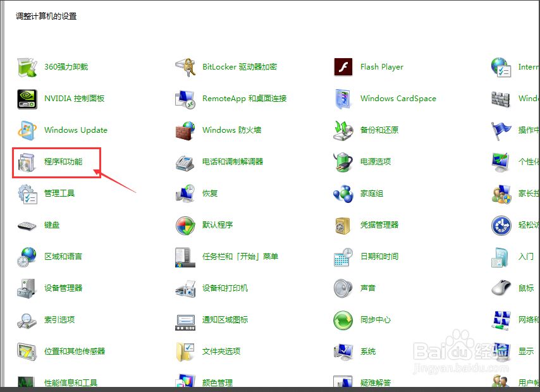Viewport: 540px width, 392px height.
Task: Click the 日期和时间 calendar icon
Action: click(343, 257)
